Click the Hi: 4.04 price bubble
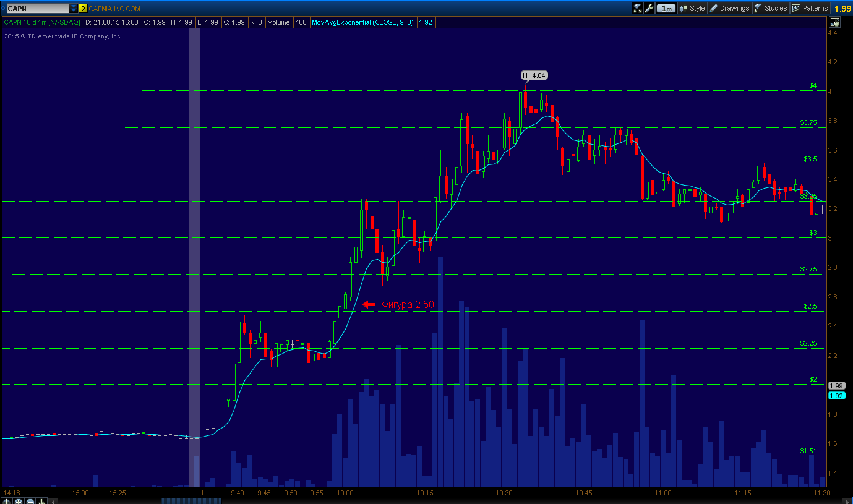The image size is (853, 504). [534, 75]
